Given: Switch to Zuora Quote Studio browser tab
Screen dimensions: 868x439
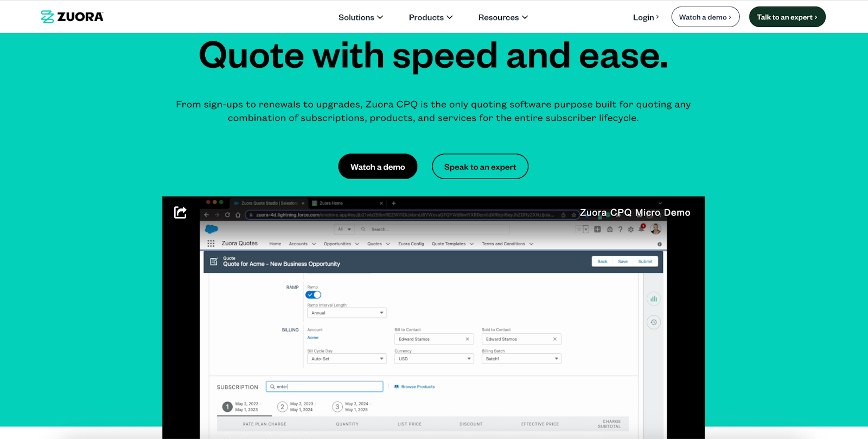Looking at the screenshot, I should tap(269, 203).
